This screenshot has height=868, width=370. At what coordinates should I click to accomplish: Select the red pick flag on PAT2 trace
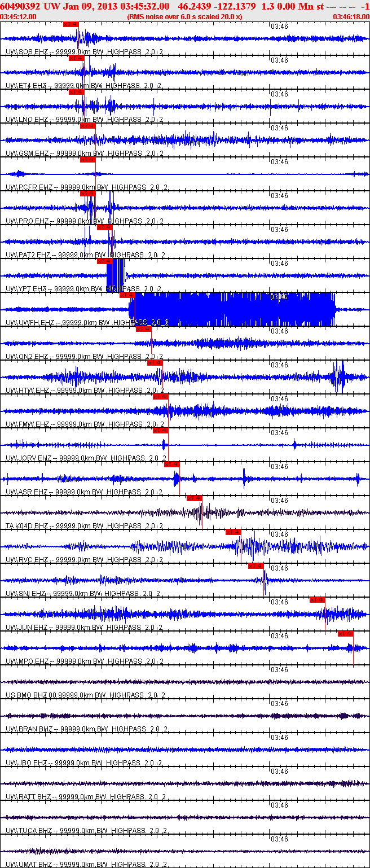tap(104, 227)
